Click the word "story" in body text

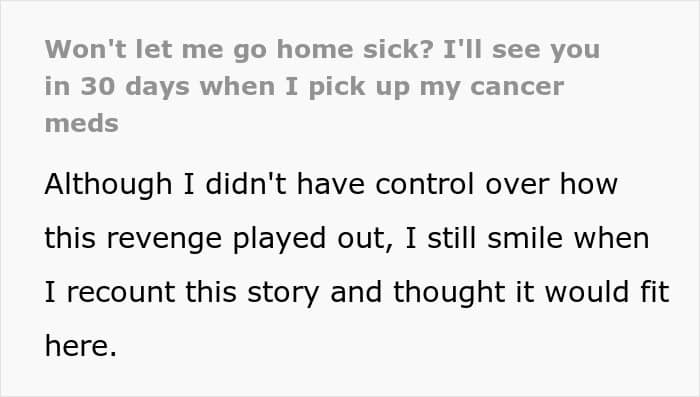point(283,293)
